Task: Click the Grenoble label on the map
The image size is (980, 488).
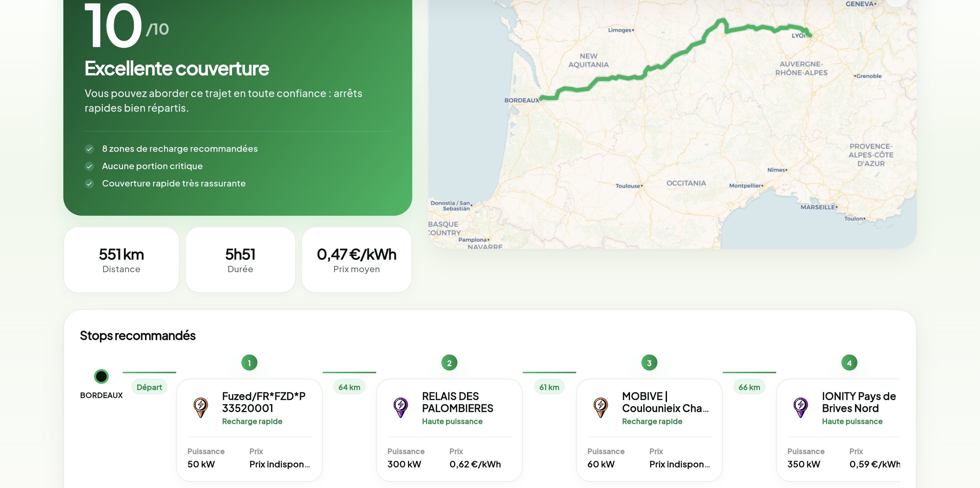Action: point(868,76)
